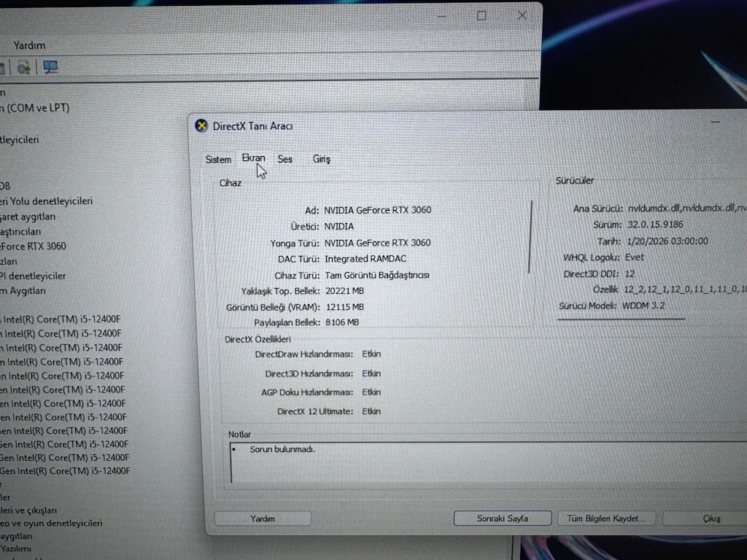Open the Ses tab
Viewport: 747px width, 560px height.
(285, 159)
